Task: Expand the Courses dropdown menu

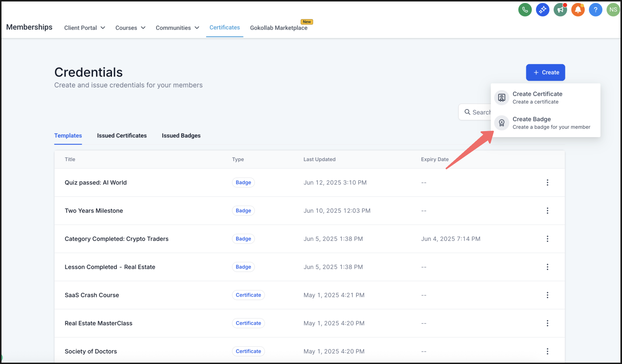Action: (x=130, y=28)
